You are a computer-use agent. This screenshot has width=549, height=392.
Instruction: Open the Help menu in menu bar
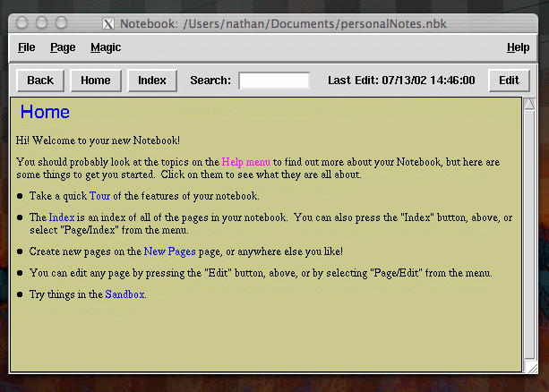[518, 47]
